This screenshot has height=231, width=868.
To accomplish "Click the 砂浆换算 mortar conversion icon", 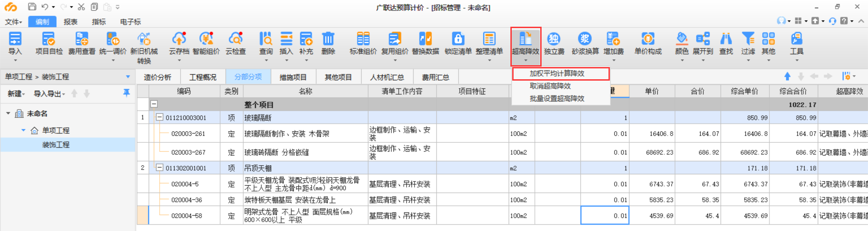I will pos(585,39).
